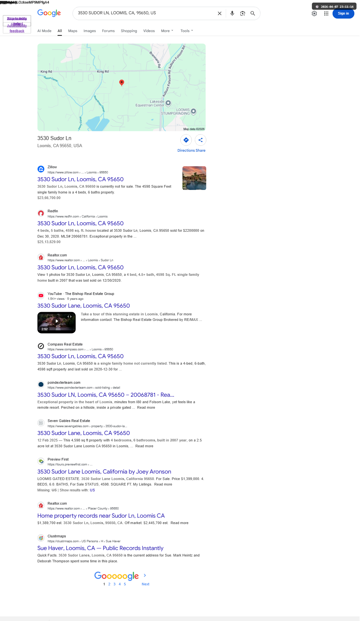Click the Redfin favicon

41,213
